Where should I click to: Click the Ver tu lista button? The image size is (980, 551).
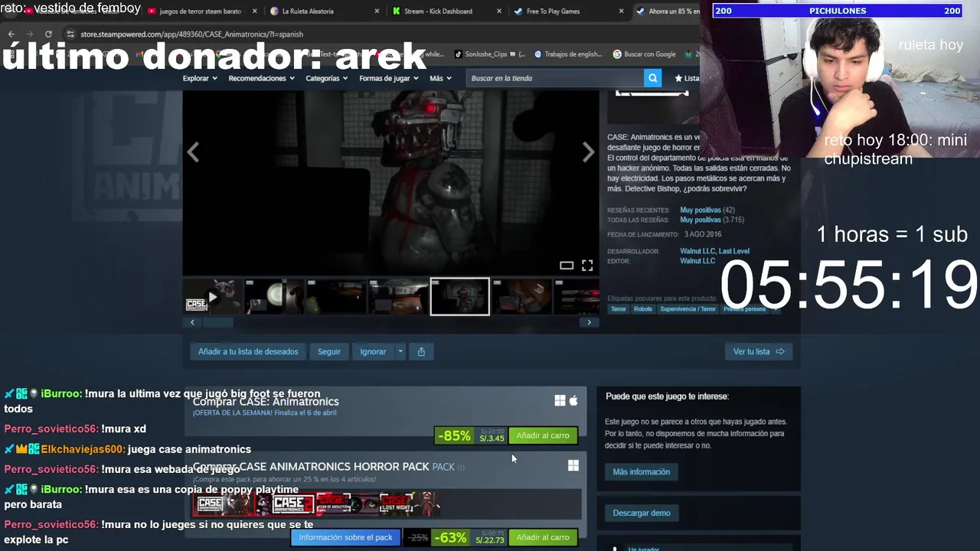pyautogui.click(x=758, y=351)
